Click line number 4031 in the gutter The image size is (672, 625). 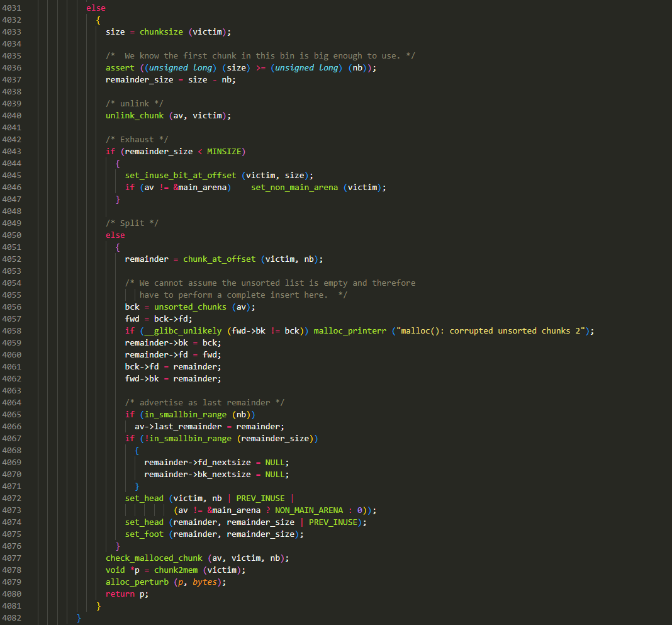(11, 8)
